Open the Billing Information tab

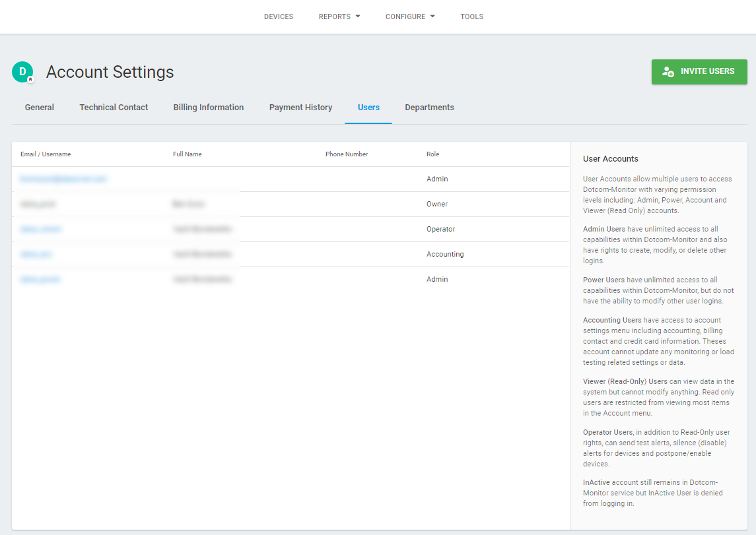tap(209, 108)
